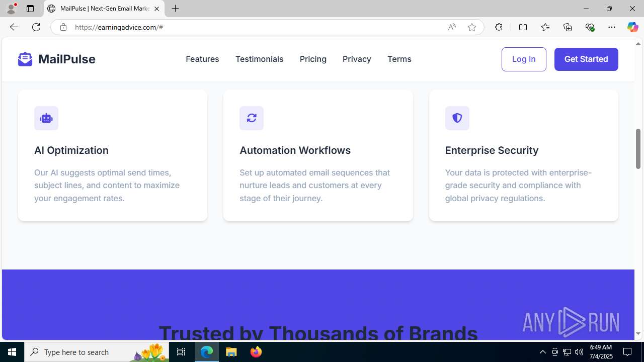
Task: Open Favorites list icon in toolbar
Action: tap(545, 27)
